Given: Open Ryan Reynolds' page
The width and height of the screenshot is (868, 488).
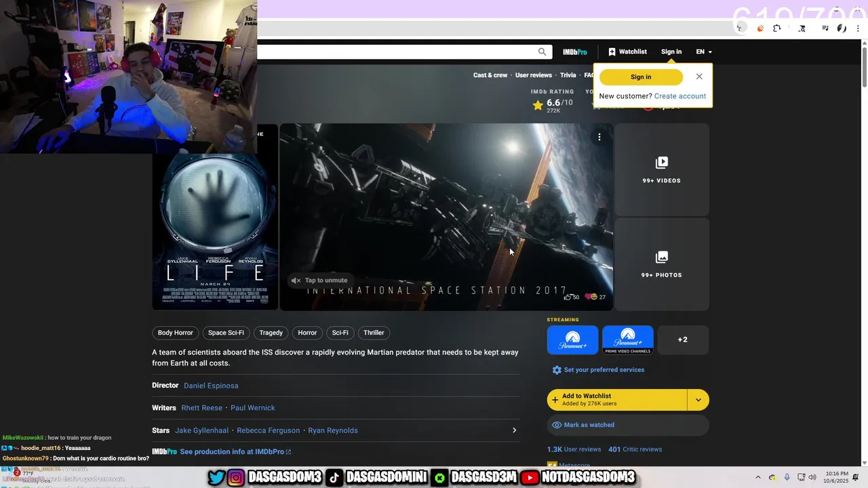Looking at the screenshot, I should [333, 430].
